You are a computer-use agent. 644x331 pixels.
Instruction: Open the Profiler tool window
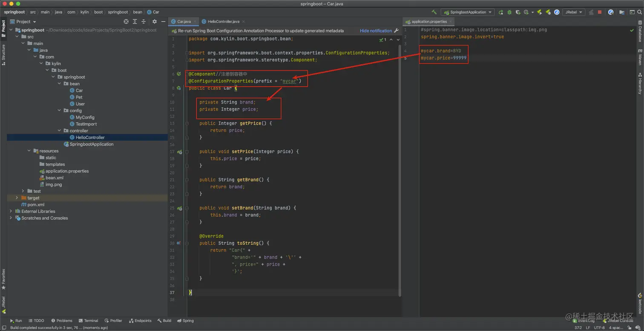(113, 321)
